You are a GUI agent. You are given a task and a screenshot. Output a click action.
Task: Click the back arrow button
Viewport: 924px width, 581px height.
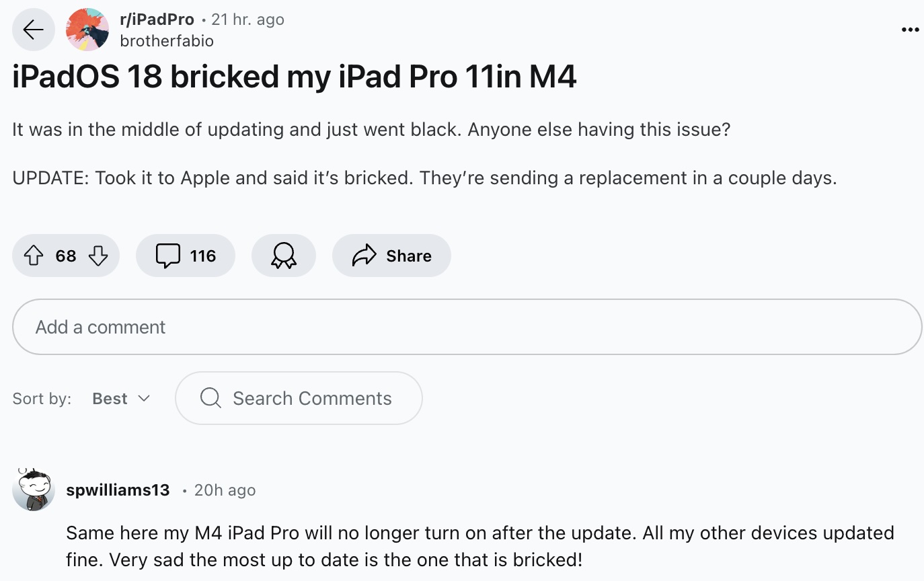click(x=33, y=30)
